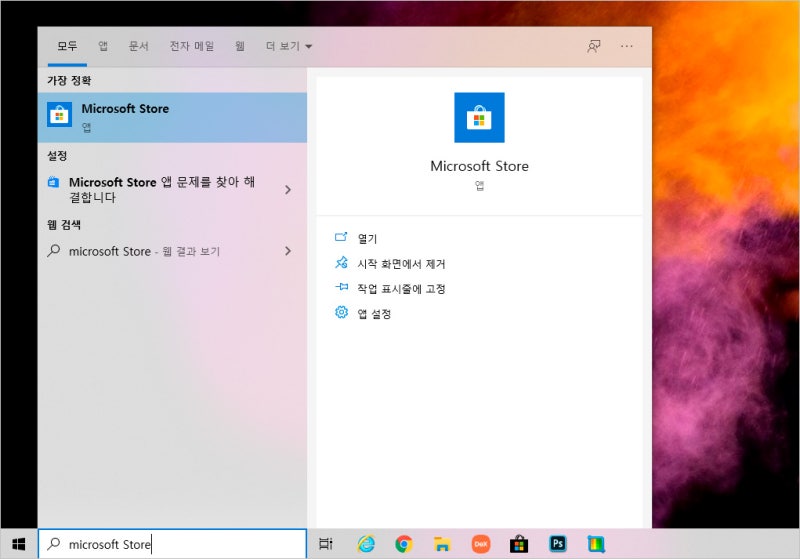The width and height of the screenshot is (800, 559).
Task: Click the magnifier icon beside web result
Action: click(54, 250)
